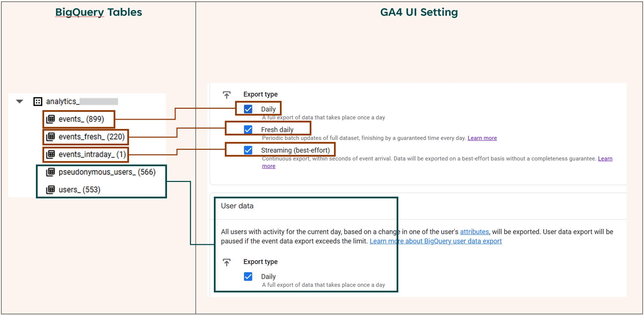Open Learn more about BigQuery user data export
644x315 pixels.
click(x=435, y=241)
